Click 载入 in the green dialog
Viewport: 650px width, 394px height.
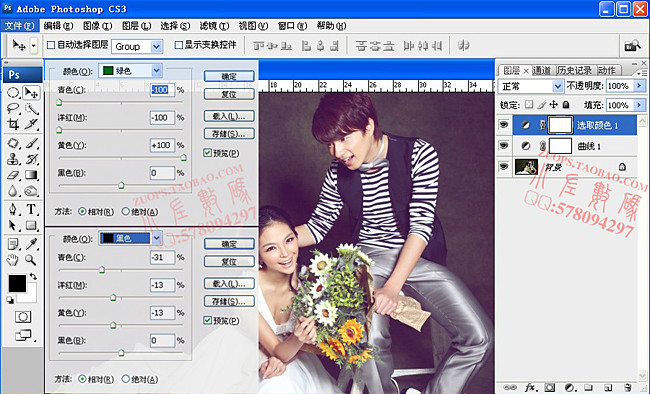tap(229, 116)
